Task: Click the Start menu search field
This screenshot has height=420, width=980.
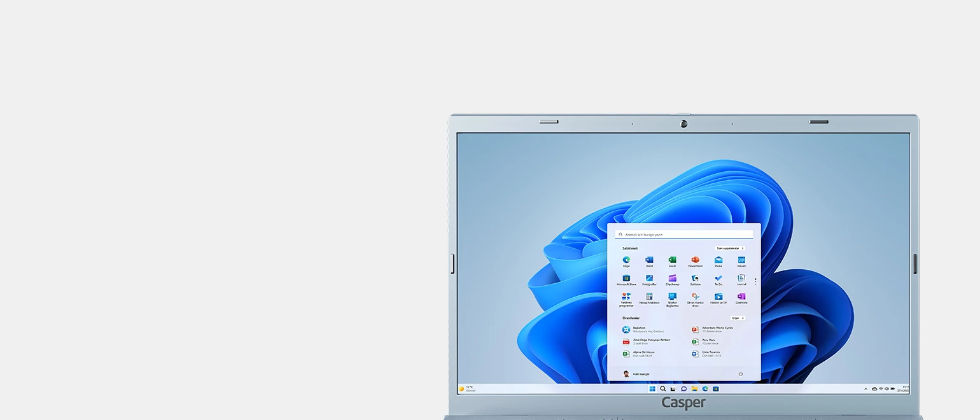Action: click(x=684, y=234)
